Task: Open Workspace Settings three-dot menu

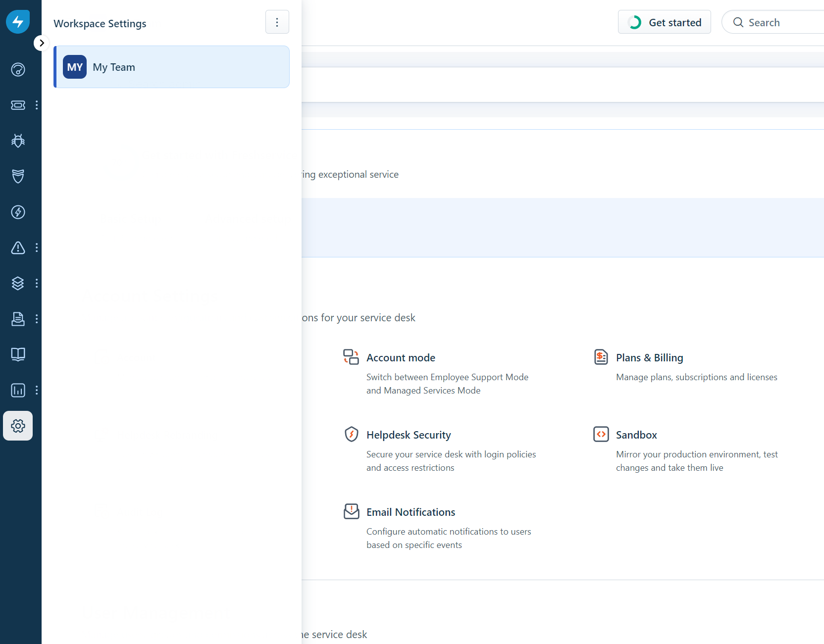Action: [277, 22]
